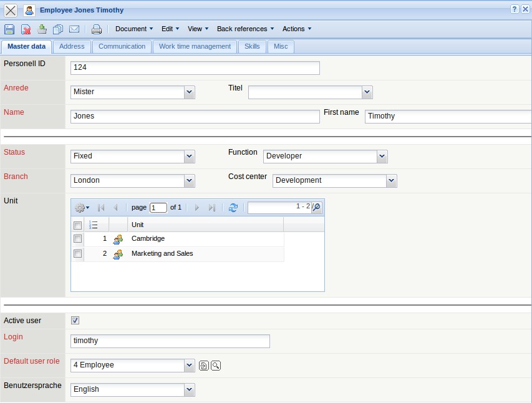The width and height of the screenshot is (532, 403).
Task: Click the Delete record icon in toolbar
Action: (x=26, y=29)
